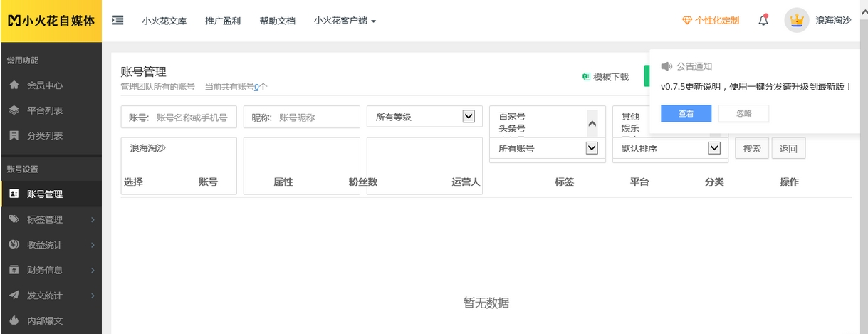This screenshot has width=868, height=334.
Task: Open 推广盈利 in top navigation
Action: [x=223, y=21]
